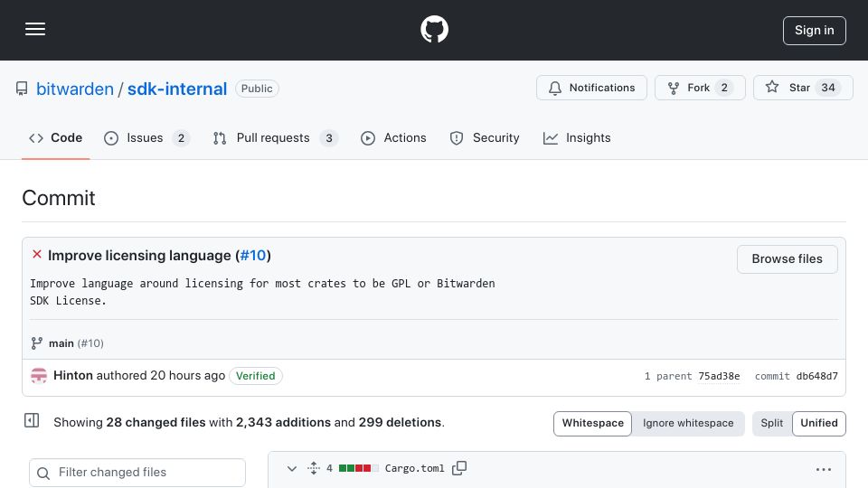The image size is (868, 488).
Task: Open the Pull requests tab
Action: tap(275, 137)
